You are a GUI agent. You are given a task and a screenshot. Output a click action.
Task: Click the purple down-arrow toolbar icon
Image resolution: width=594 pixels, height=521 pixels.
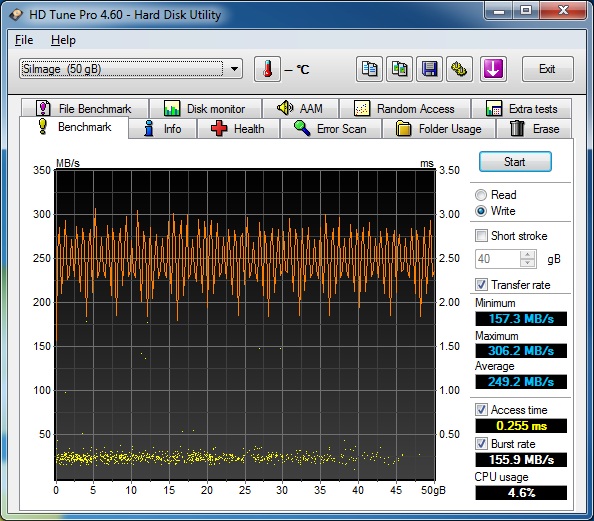click(x=493, y=69)
